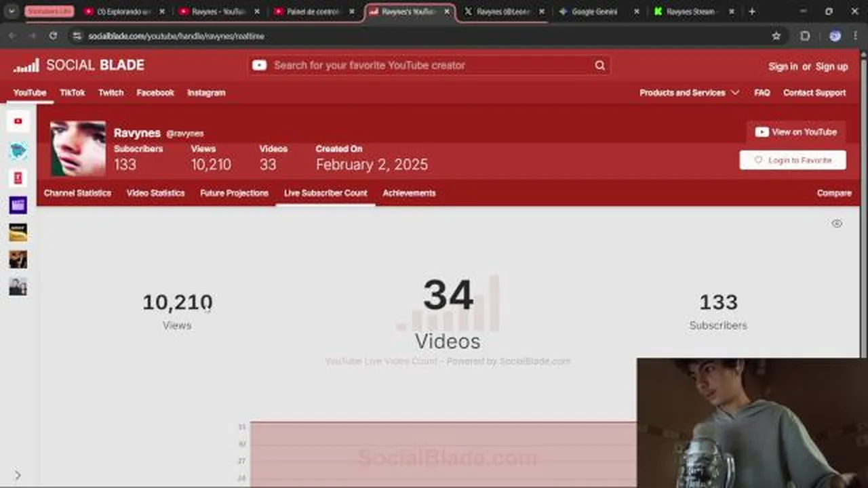
Task: Open the Products and Services dropdown
Action: [x=689, y=93]
